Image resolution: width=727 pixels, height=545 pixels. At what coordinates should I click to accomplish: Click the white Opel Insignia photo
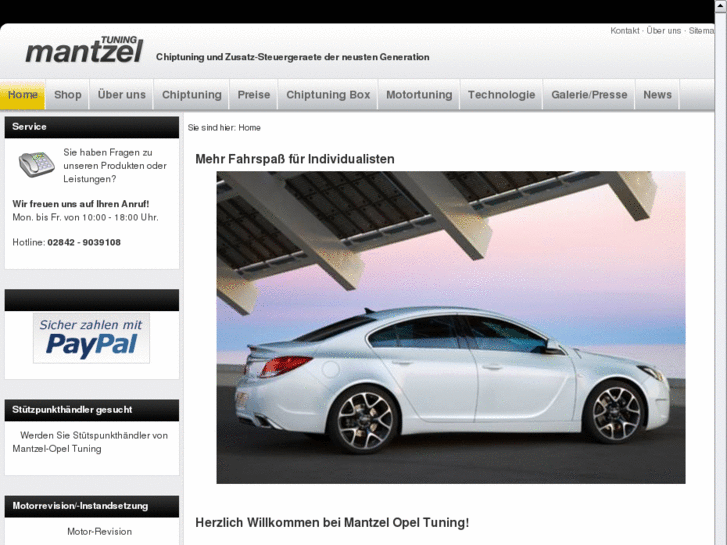451,327
